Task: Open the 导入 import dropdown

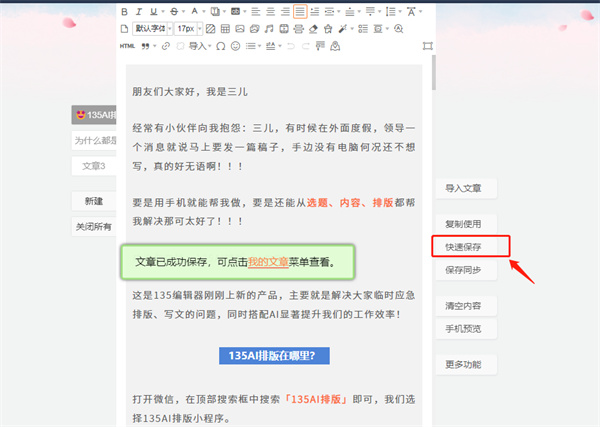Action: click(x=200, y=46)
